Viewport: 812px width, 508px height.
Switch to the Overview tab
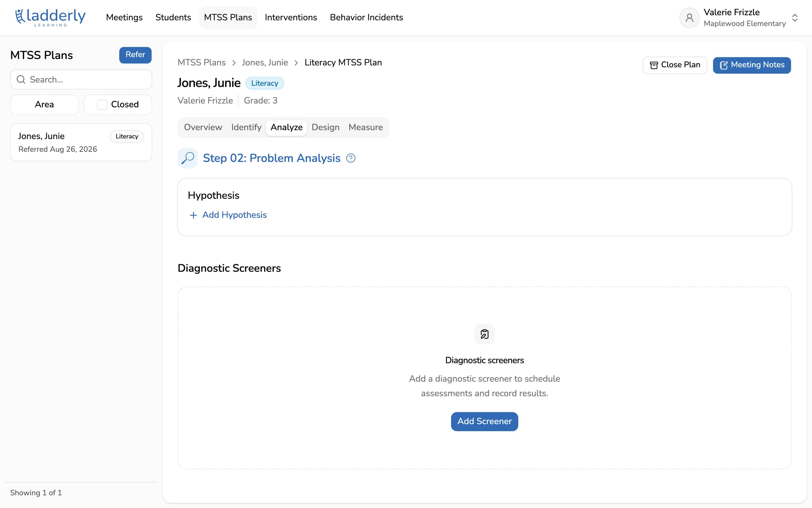tap(203, 127)
